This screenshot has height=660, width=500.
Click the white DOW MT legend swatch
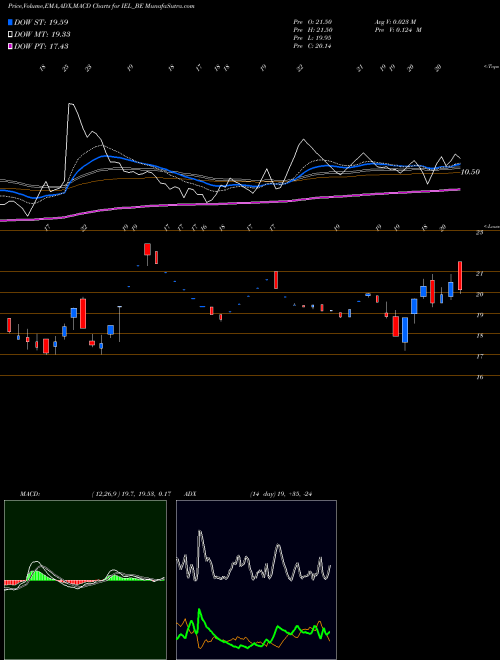[x=11, y=35]
